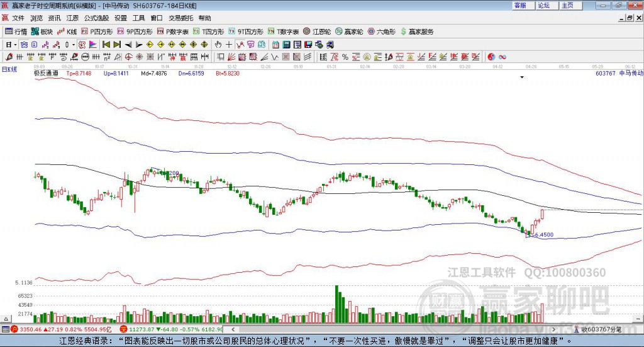The image size is (644, 347).
Task: Open the 江恩 menu
Action: tap(72, 18)
